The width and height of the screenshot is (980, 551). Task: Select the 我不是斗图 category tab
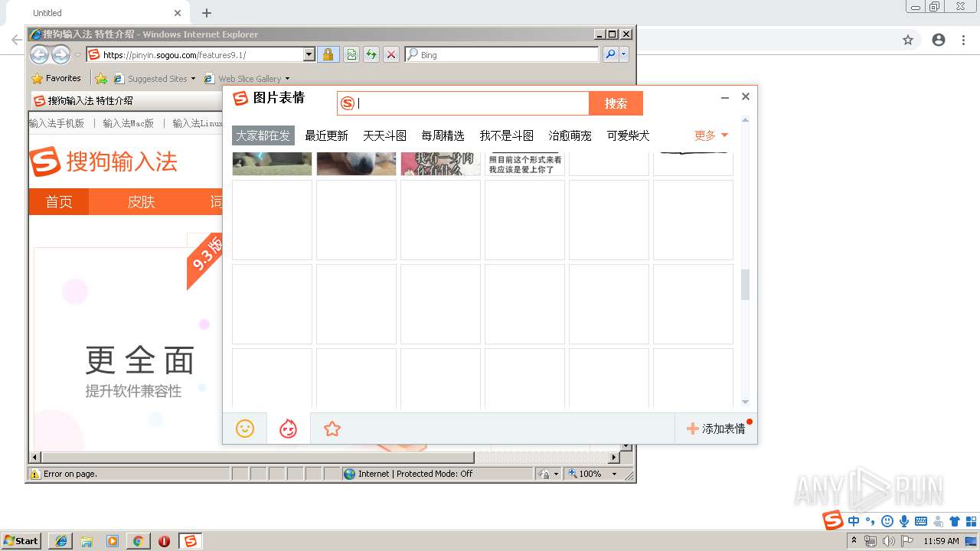pyautogui.click(x=506, y=135)
